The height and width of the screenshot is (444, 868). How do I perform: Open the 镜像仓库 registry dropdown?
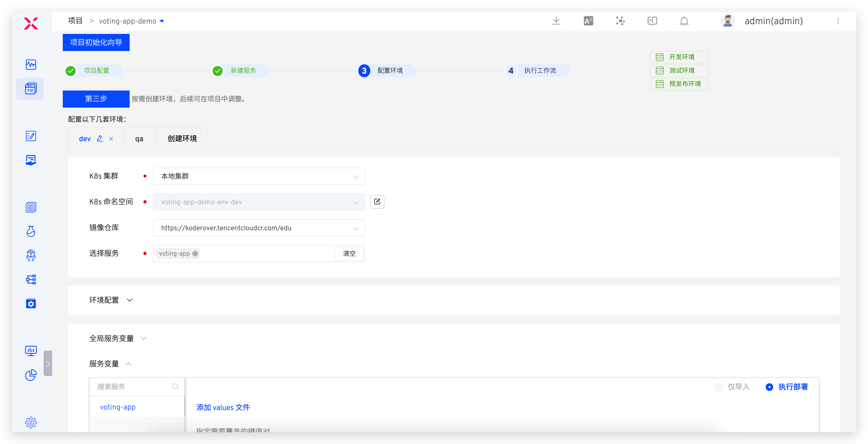[x=258, y=228]
